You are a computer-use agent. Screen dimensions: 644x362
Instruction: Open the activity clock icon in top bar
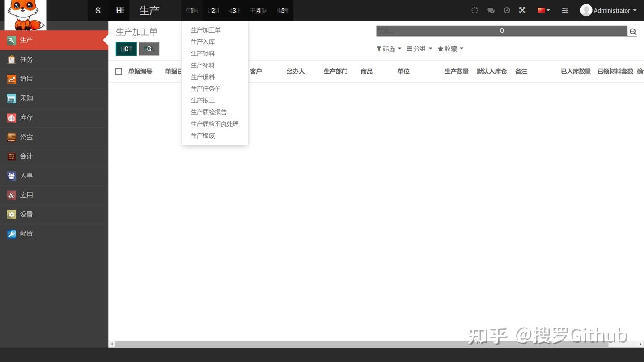506,10
